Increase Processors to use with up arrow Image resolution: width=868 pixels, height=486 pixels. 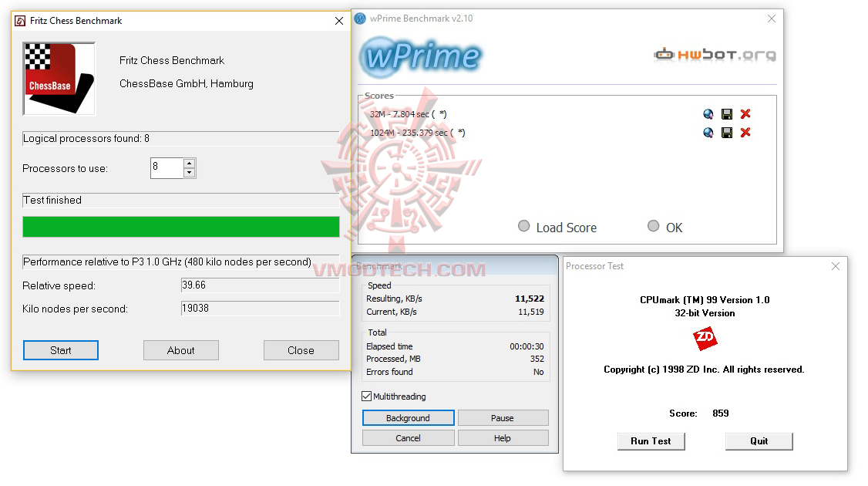[190, 164]
